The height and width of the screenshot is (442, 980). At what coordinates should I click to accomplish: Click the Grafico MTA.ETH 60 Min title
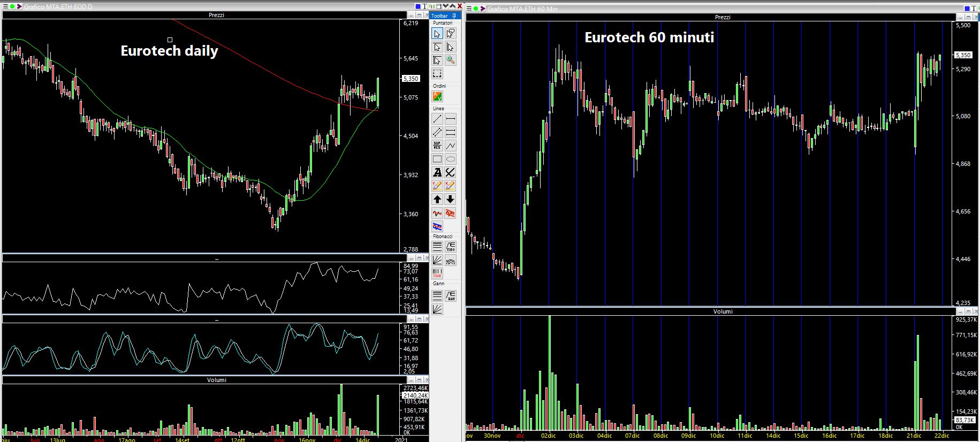point(522,9)
